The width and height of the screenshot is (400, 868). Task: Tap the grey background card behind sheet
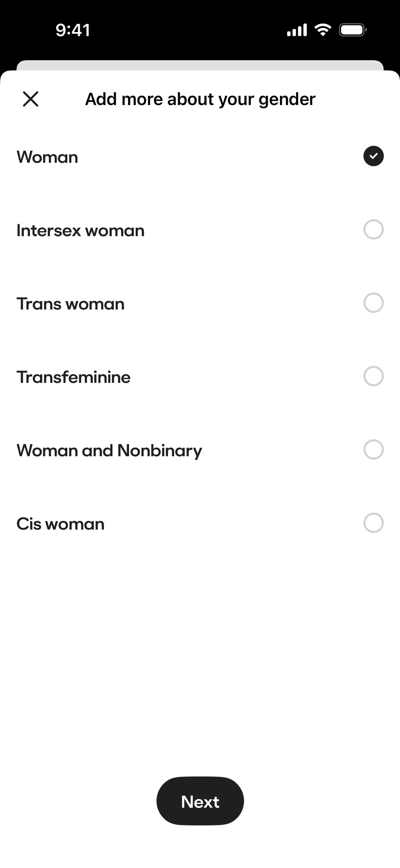tap(200, 65)
